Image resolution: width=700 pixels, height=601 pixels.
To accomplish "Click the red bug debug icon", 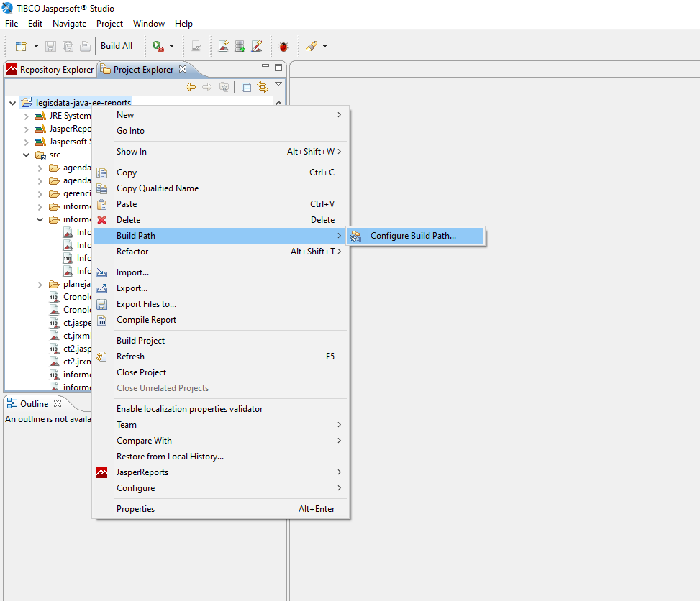I will click(x=283, y=46).
